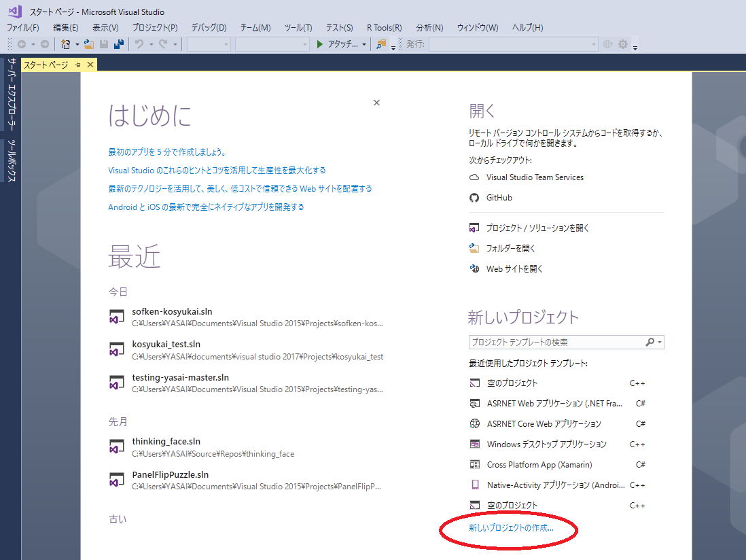
Task: Expand the template search options dropdown arrow
Action: (660, 342)
